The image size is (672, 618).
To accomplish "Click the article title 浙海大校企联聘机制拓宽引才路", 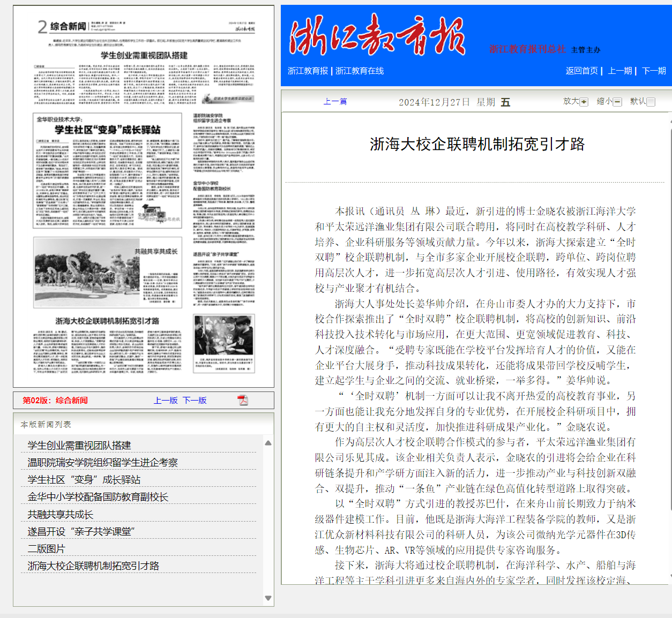I will [x=477, y=144].
